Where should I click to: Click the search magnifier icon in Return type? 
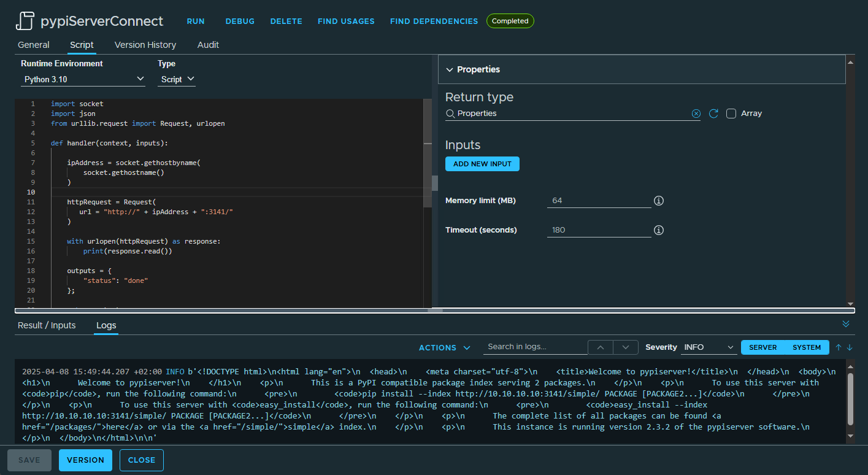pos(450,114)
